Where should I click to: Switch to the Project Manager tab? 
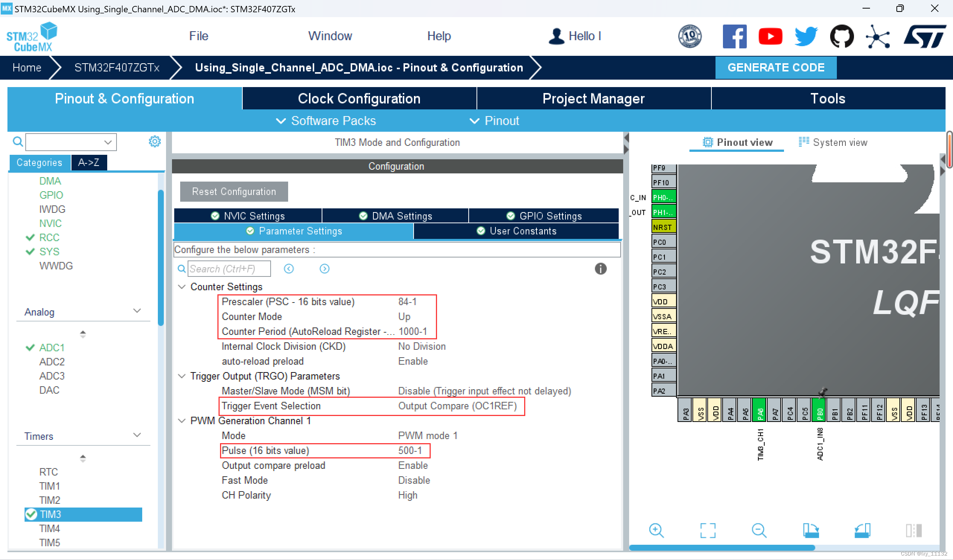point(593,98)
